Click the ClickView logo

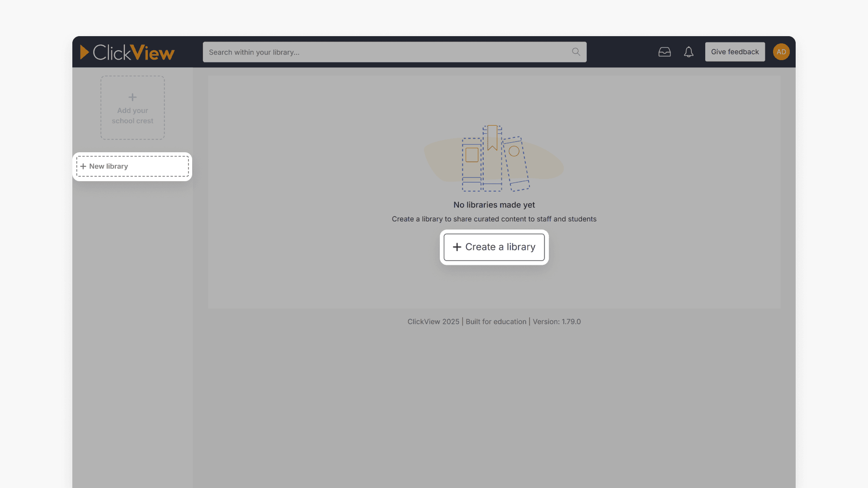point(127,52)
